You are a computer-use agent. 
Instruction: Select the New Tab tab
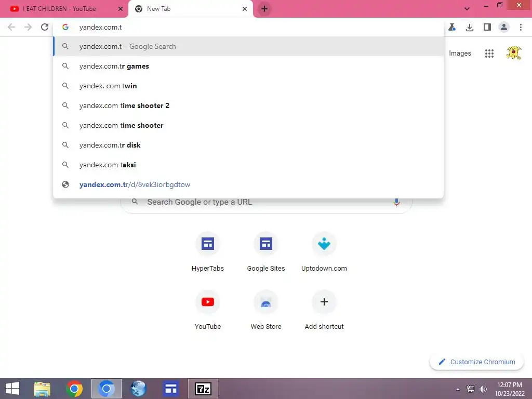pyautogui.click(x=190, y=9)
